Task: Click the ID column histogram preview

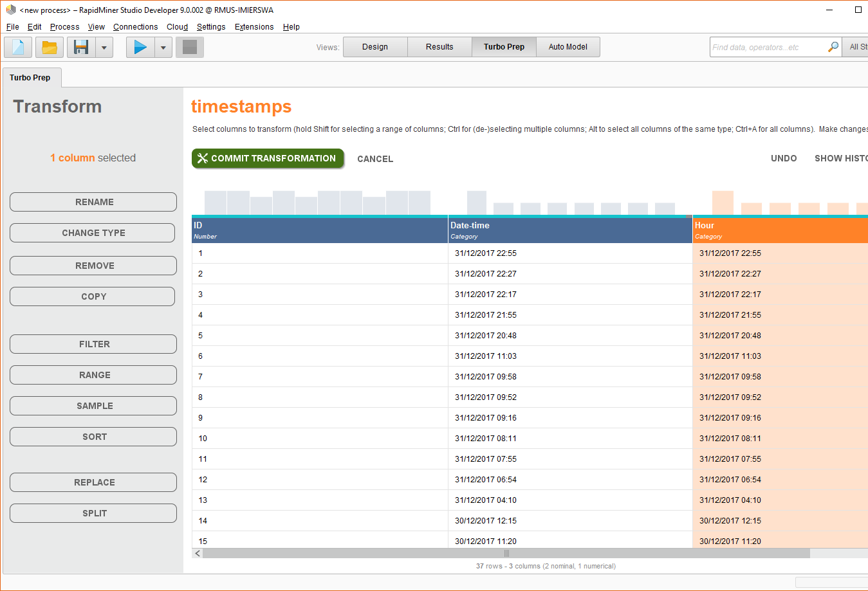Action: (x=318, y=203)
